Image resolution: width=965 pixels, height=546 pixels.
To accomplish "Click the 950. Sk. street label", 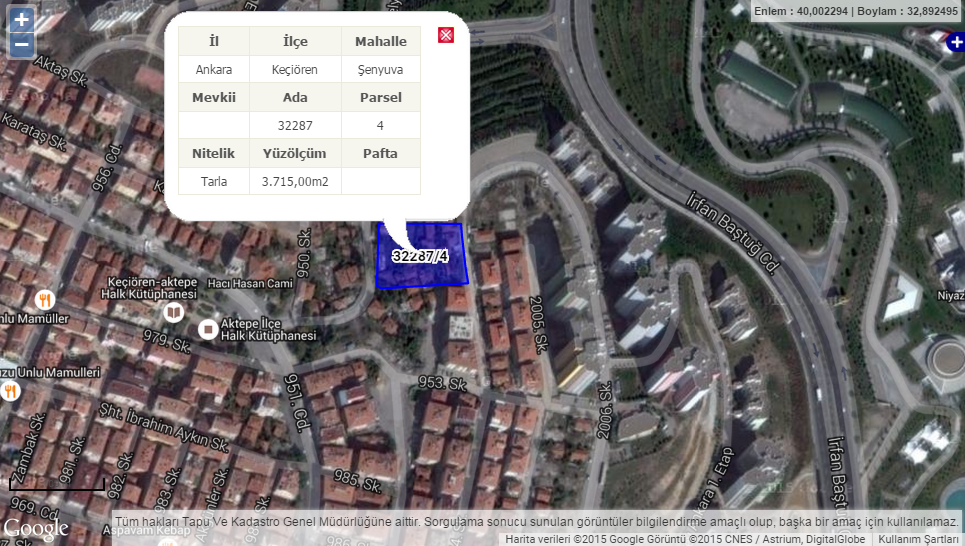I will pyautogui.click(x=304, y=253).
